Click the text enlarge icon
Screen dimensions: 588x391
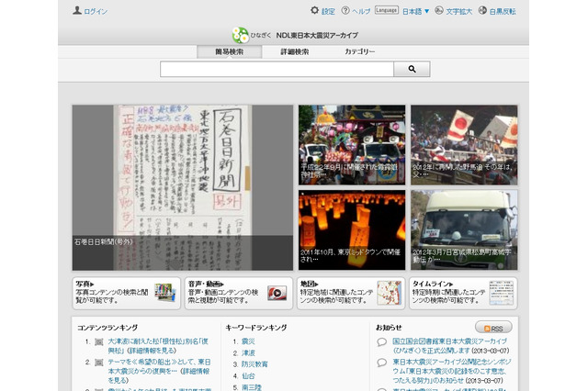439,10
